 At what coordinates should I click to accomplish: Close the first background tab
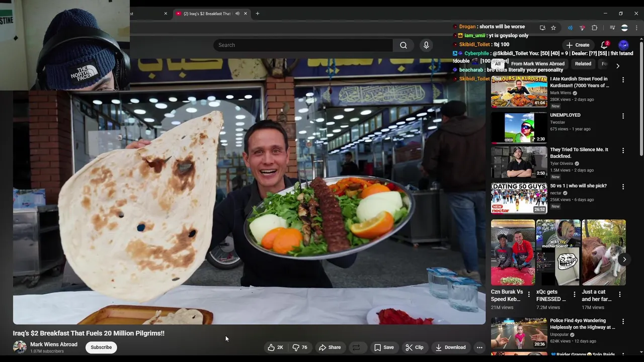[x=166, y=14]
